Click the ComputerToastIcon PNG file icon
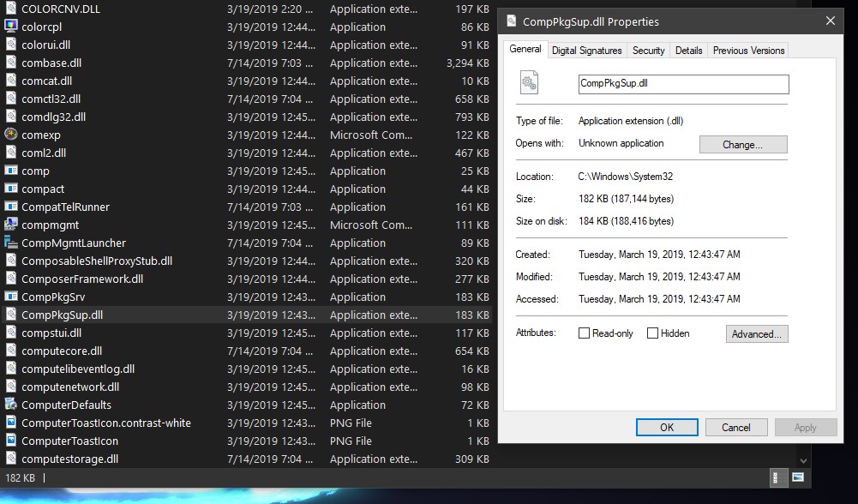The height and width of the screenshot is (504, 858). pyautogui.click(x=11, y=441)
